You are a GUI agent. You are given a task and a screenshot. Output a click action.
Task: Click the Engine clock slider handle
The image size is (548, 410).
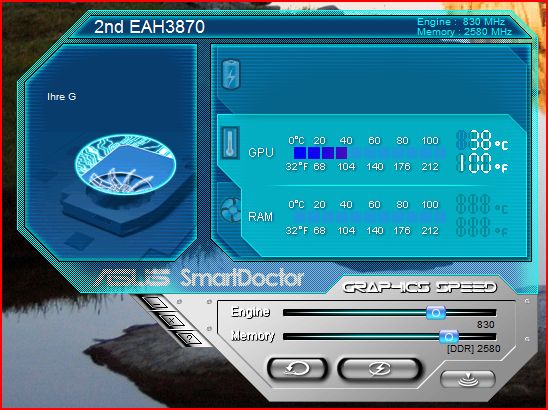point(436,312)
